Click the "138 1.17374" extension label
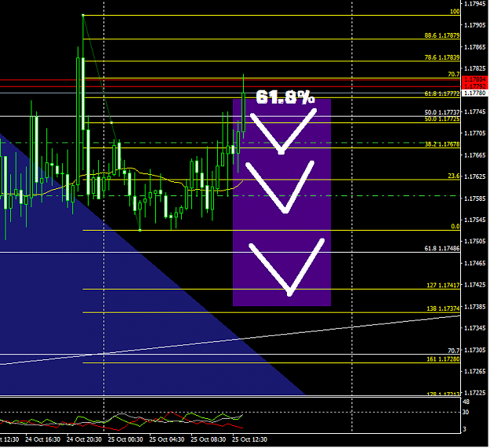Viewport: 490px width, 448px height. pos(443,308)
